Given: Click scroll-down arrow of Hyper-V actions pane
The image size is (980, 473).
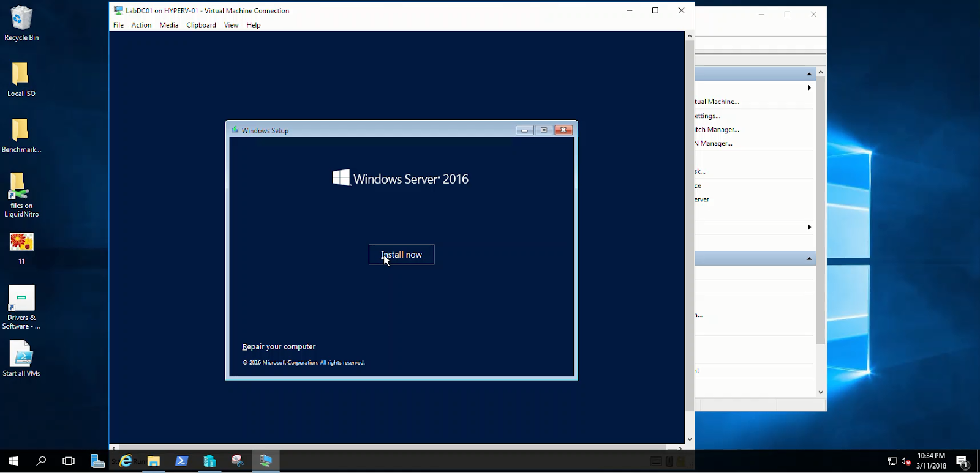Looking at the screenshot, I should coord(821,392).
